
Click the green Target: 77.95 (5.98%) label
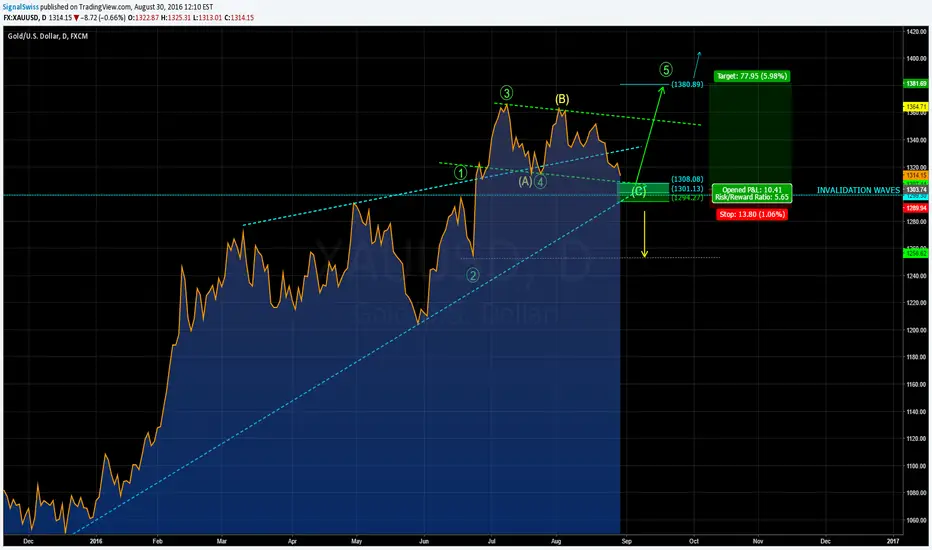752,76
